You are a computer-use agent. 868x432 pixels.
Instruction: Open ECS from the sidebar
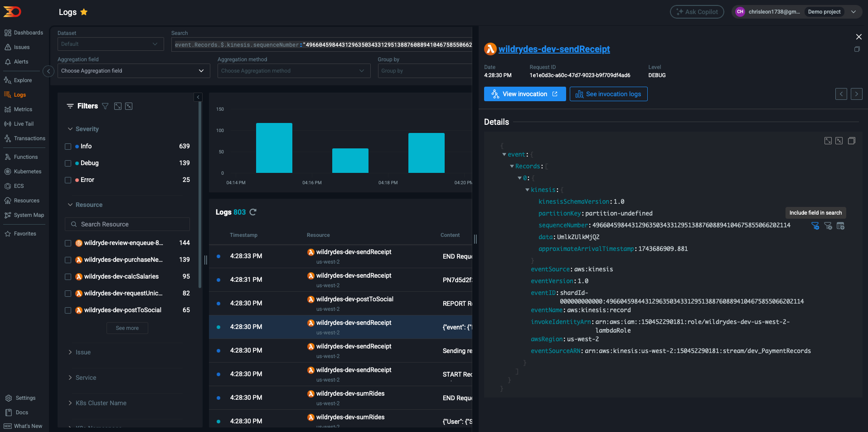(x=14, y=186)
